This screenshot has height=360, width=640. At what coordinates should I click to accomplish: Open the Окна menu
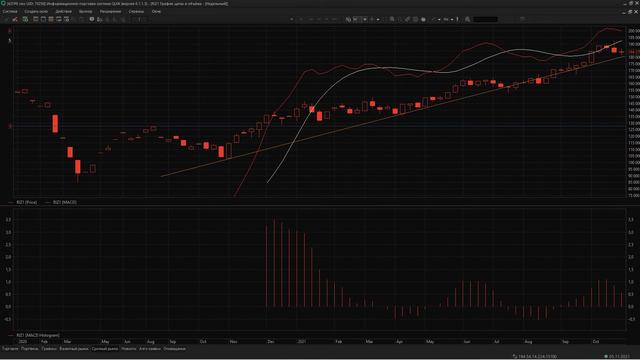(x=156, y=11)
